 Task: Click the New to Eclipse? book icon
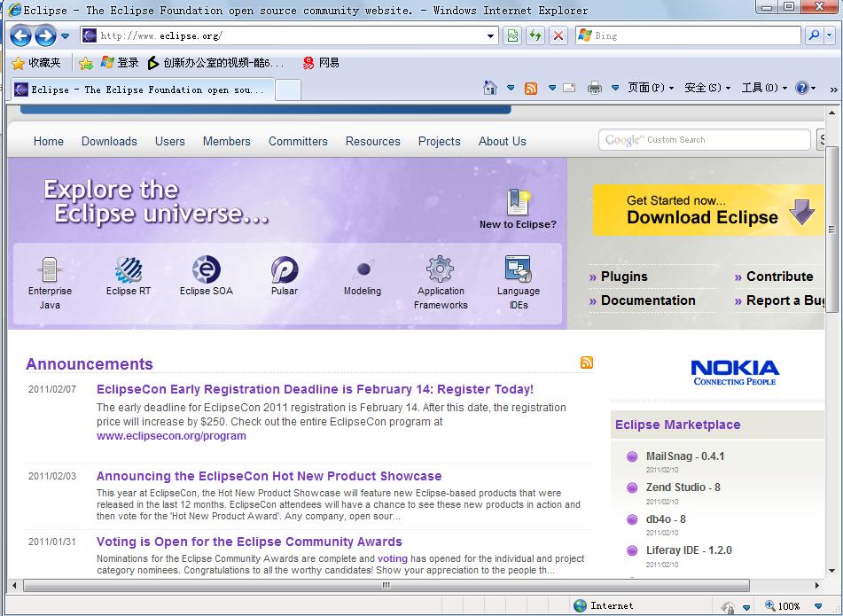coord(518,202)
